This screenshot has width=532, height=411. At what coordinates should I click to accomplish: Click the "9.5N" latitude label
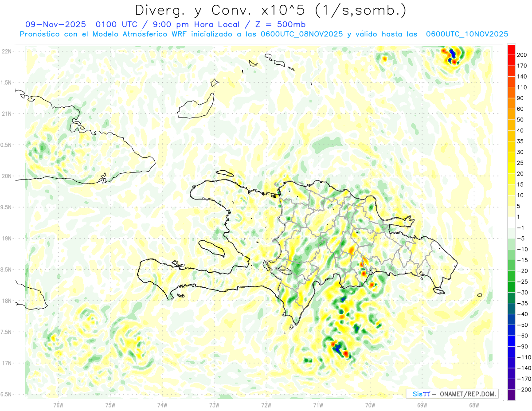7,207
